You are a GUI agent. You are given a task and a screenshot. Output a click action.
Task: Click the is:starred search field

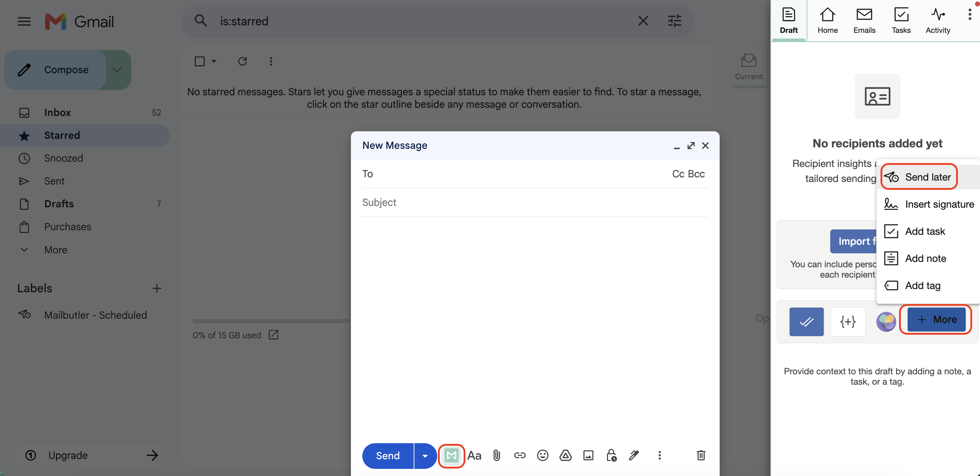[x=422, y=21]
